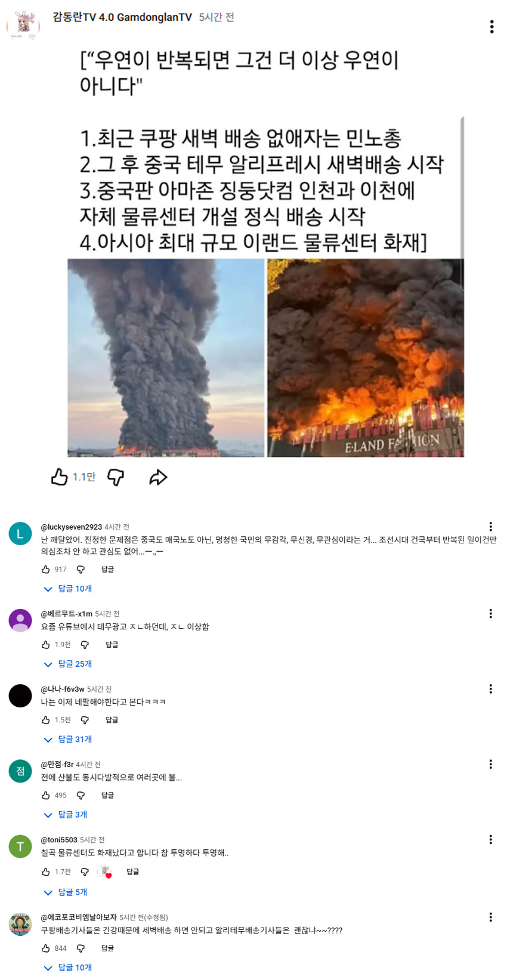
Task: Open the 감동란TV 4.0 GamdonglanTV channel link
Action: pos(122,17)
